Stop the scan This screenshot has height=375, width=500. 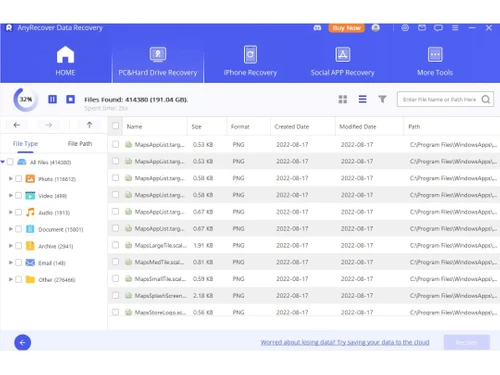(70, 99)
